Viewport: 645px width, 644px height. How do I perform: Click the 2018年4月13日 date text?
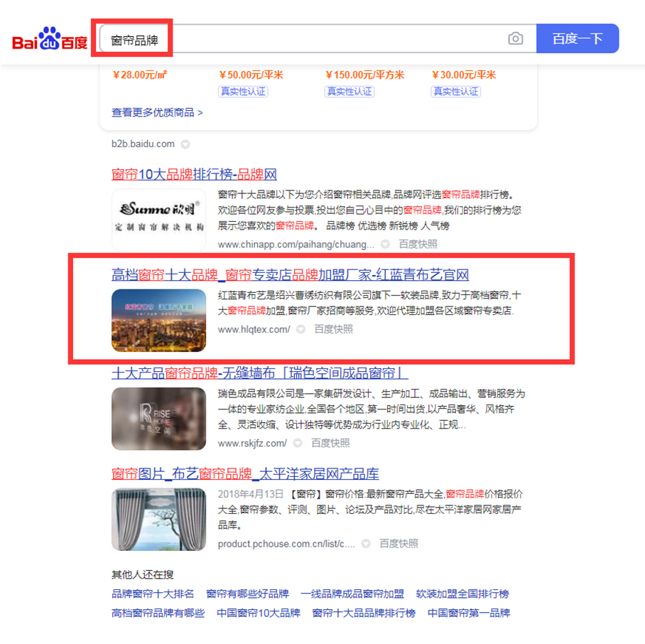click(x=251, y=494)
